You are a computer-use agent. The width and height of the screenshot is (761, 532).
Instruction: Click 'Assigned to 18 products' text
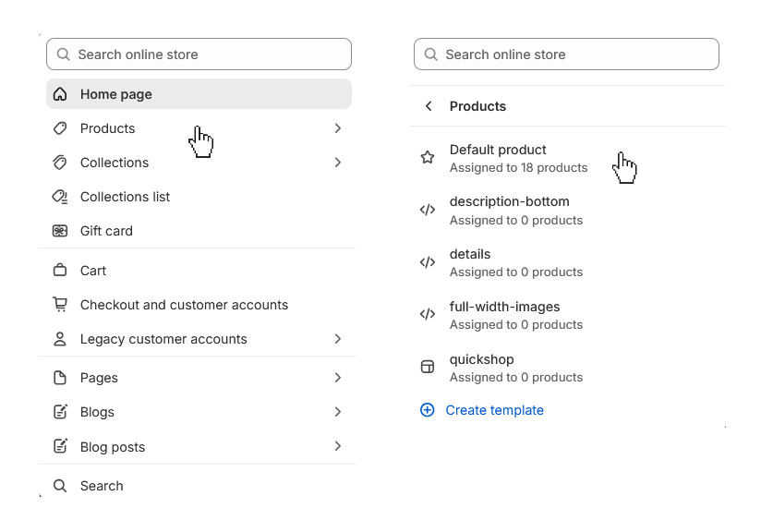pos(518,167)
